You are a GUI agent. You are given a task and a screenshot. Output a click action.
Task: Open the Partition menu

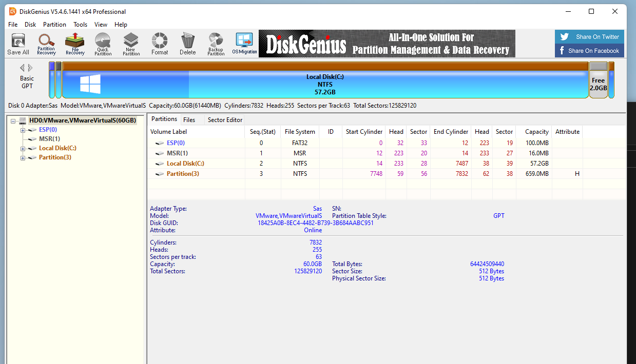click(x=54, y=25)
